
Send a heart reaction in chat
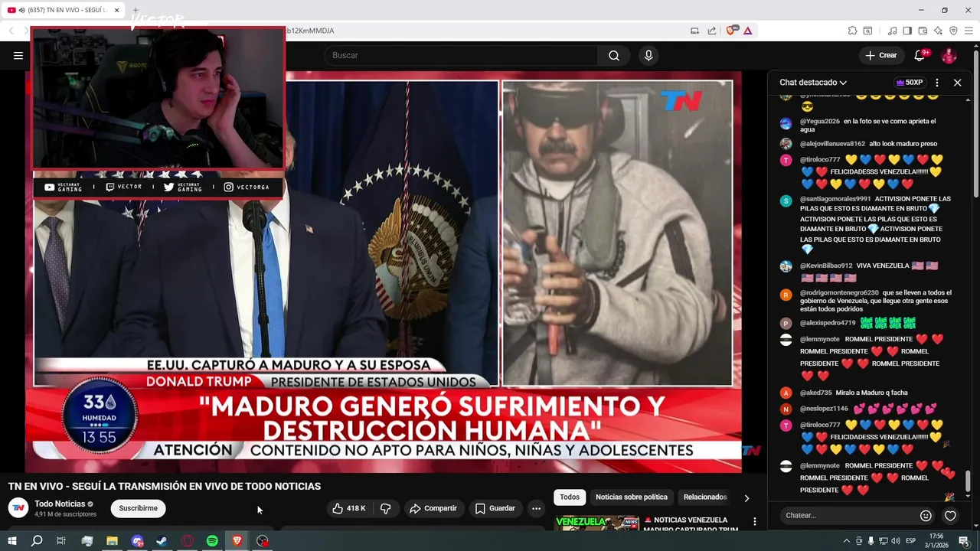(x=950, y=516)
